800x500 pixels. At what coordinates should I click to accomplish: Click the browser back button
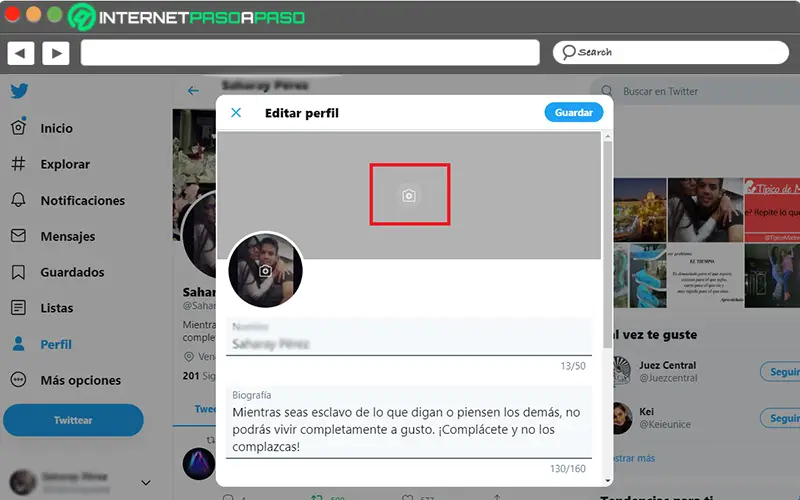tap(20, 53)
